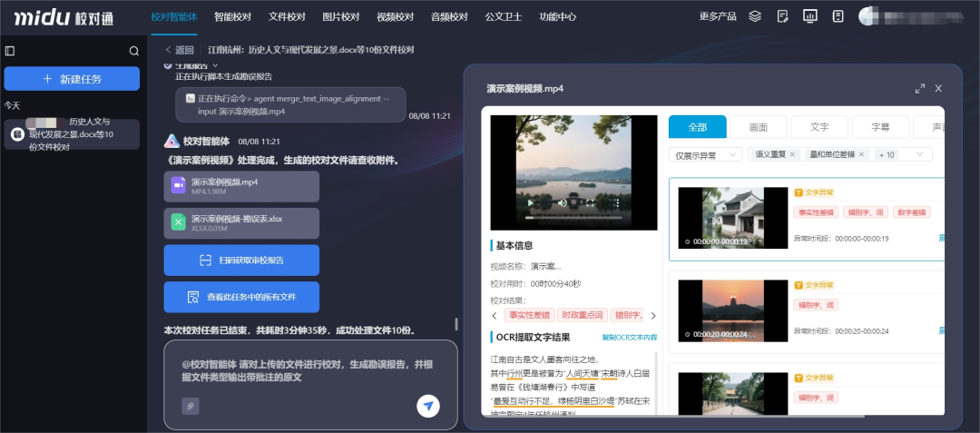Collapse the left sidebar panel icon

[x=10, y=51]
